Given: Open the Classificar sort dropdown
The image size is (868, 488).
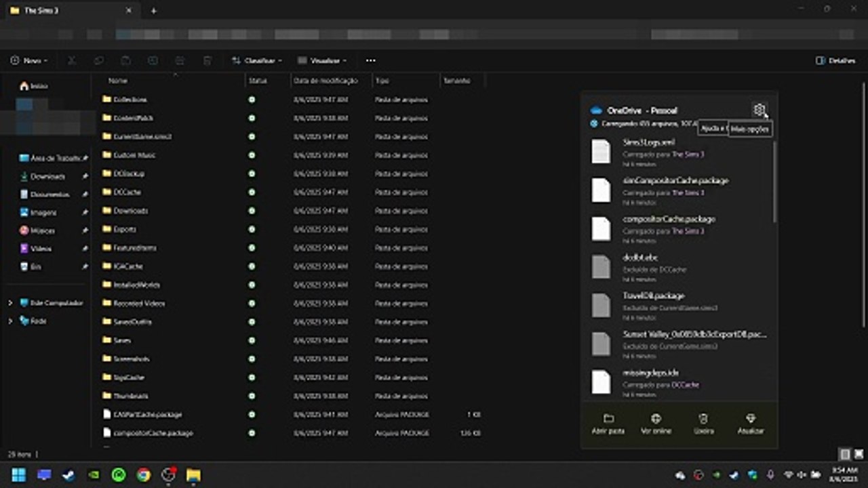Looking at the screenshot, I should pyautogui.click(x=257, y=60).
